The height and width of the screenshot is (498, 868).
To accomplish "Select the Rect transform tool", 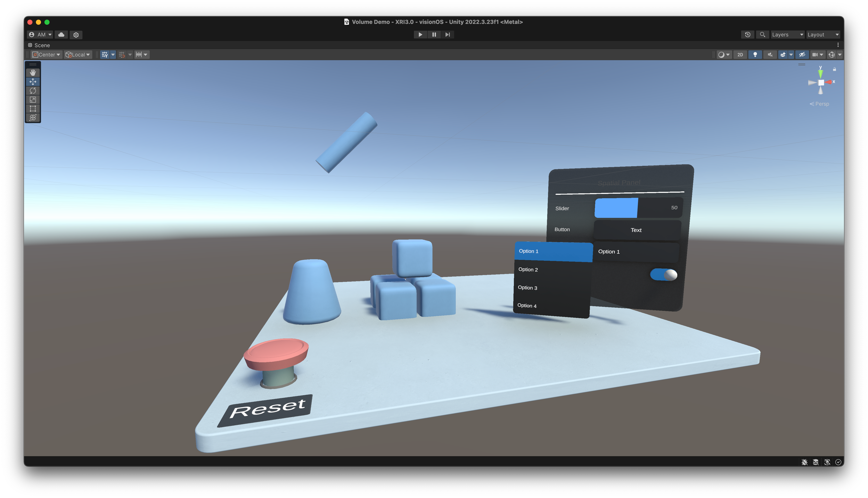I will (x=33, y=109).
